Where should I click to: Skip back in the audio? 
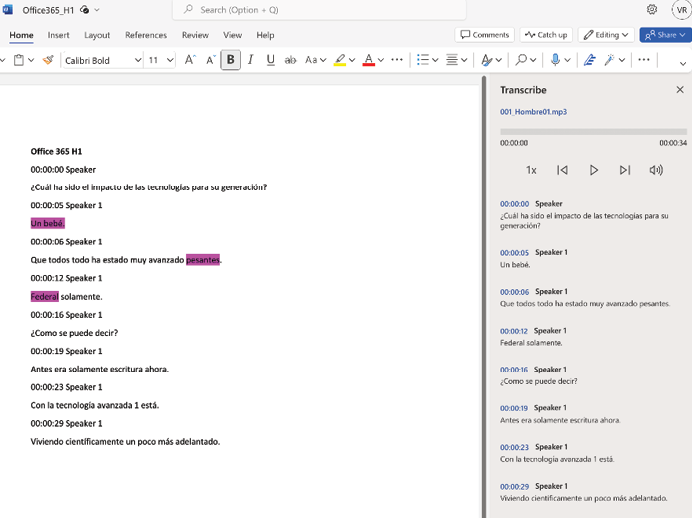562,170
